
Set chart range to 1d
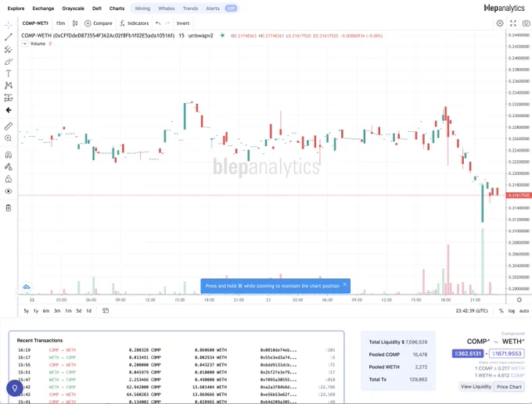coord(88,311)
